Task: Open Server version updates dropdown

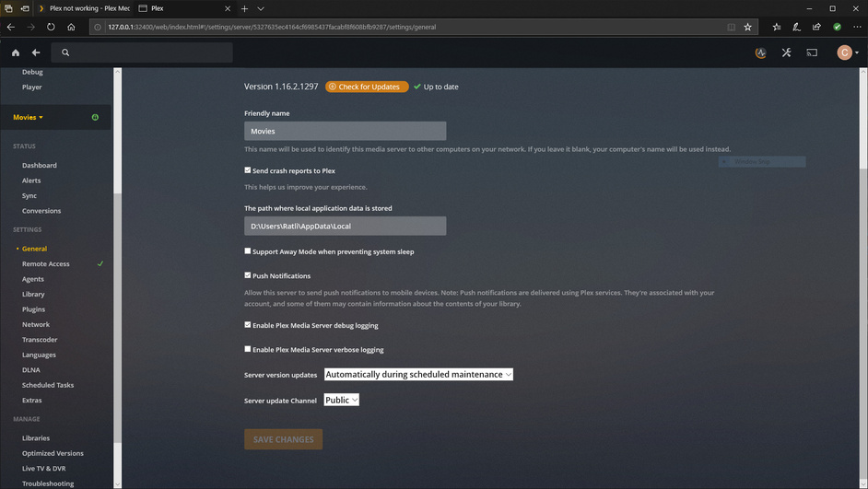Action: (x=418, y=375)
